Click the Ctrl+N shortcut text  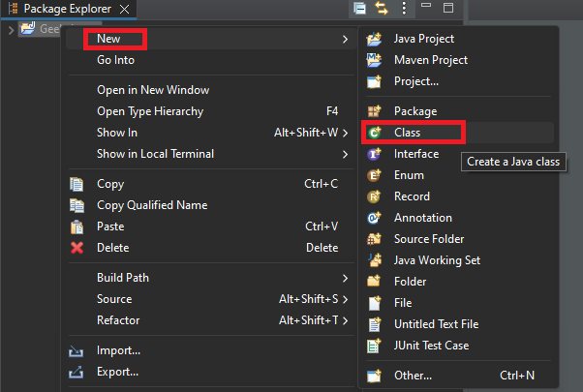[x=517, y=376]
